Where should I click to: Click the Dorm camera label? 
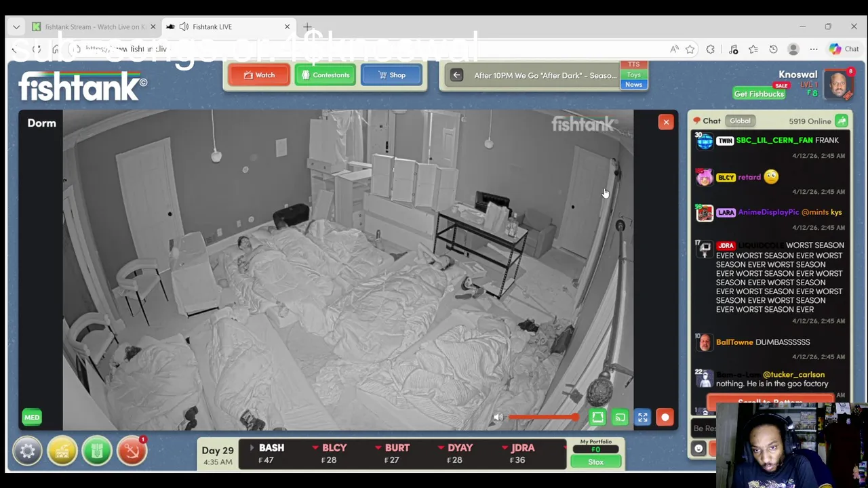(x=41, y=123)
